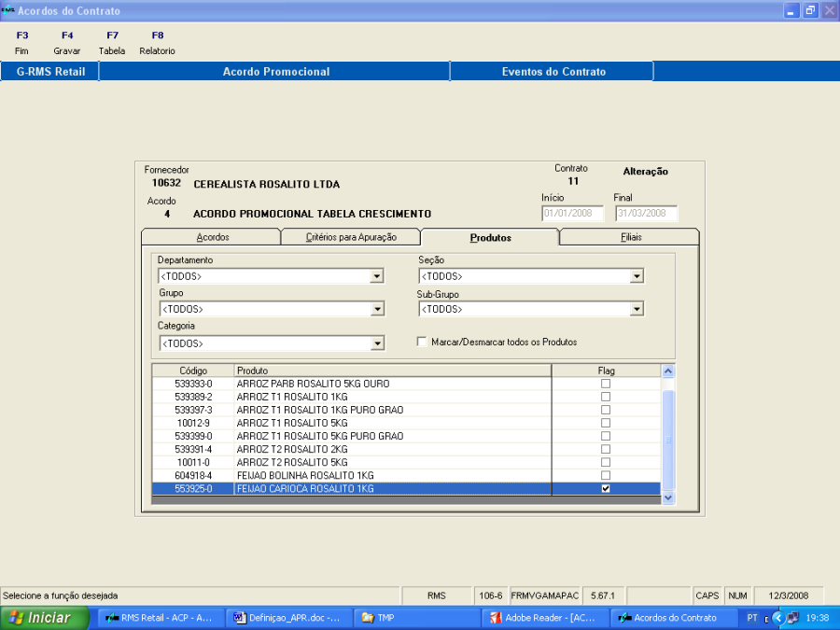Click FRMVGAMAPAC in the status bar

545,595
